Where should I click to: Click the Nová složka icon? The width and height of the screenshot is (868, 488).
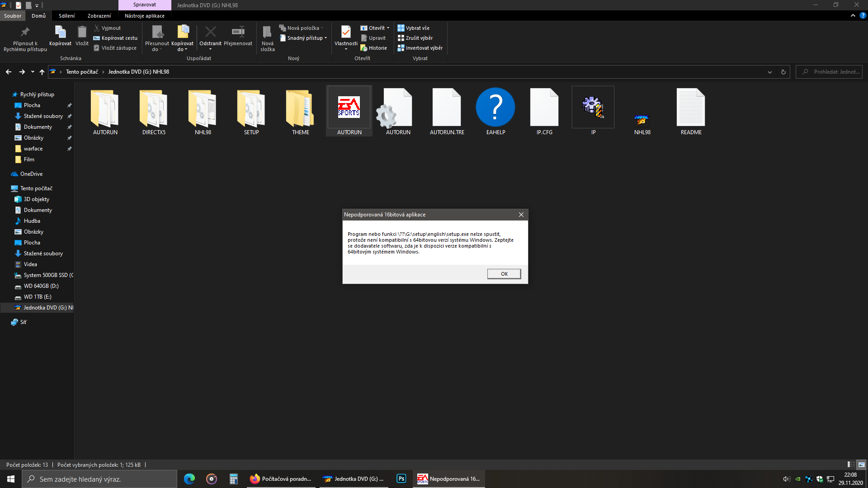(267, 33)
